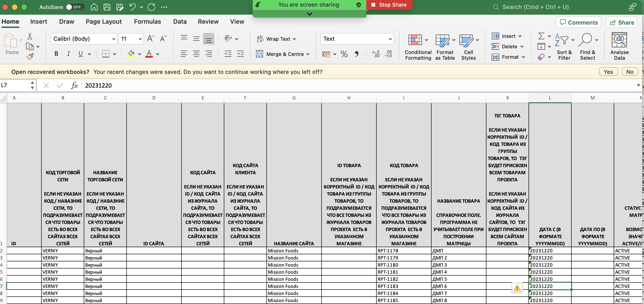644x304 pixels.
Task: Click the Middle Align icon
Action: (x=196, y=39)
